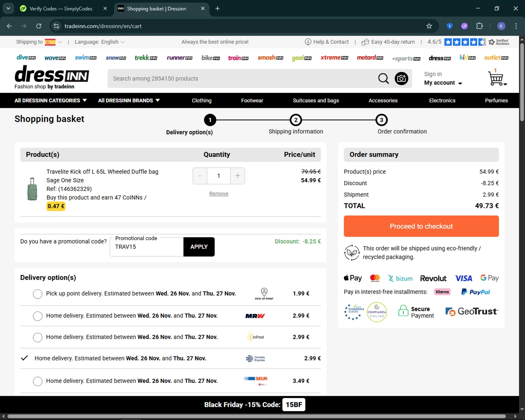This screenshot has height=420, width=525.
Task: Open a new browser tab
Action: 217,8
